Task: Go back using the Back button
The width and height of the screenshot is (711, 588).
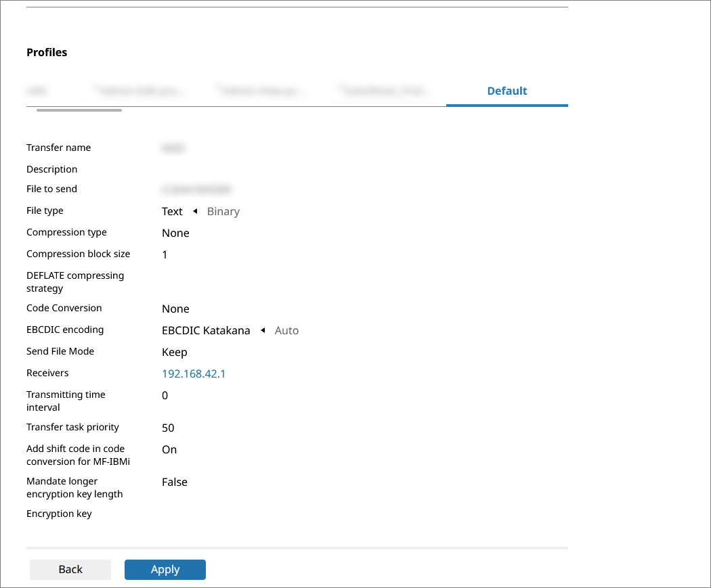Action: 70,570
